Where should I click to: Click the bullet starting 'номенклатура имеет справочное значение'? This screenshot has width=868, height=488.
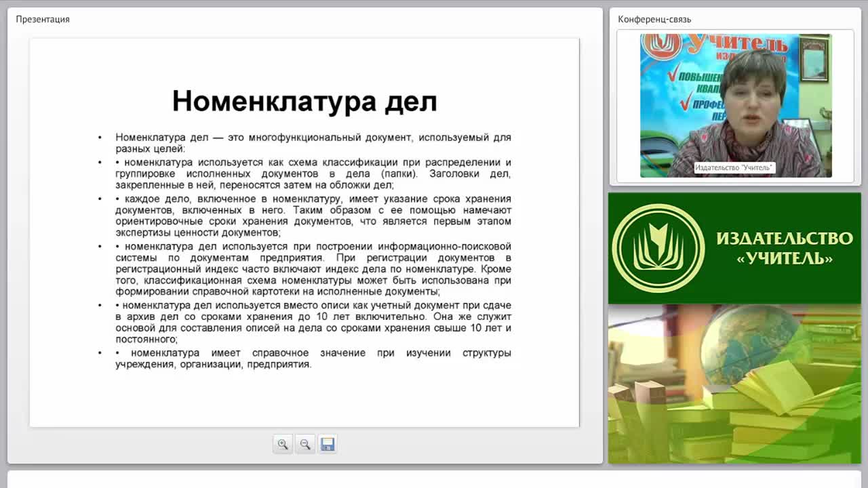[x=313, y=359]
